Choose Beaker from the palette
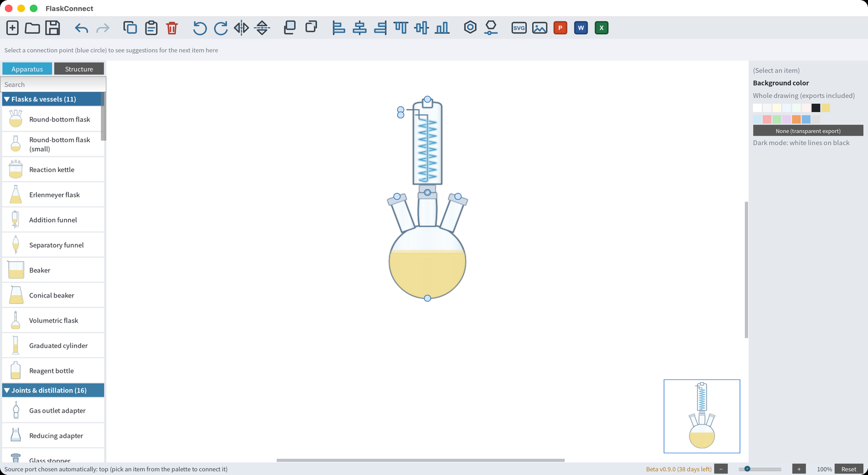The width and height of the screenshot is (868, 475). 53,270
